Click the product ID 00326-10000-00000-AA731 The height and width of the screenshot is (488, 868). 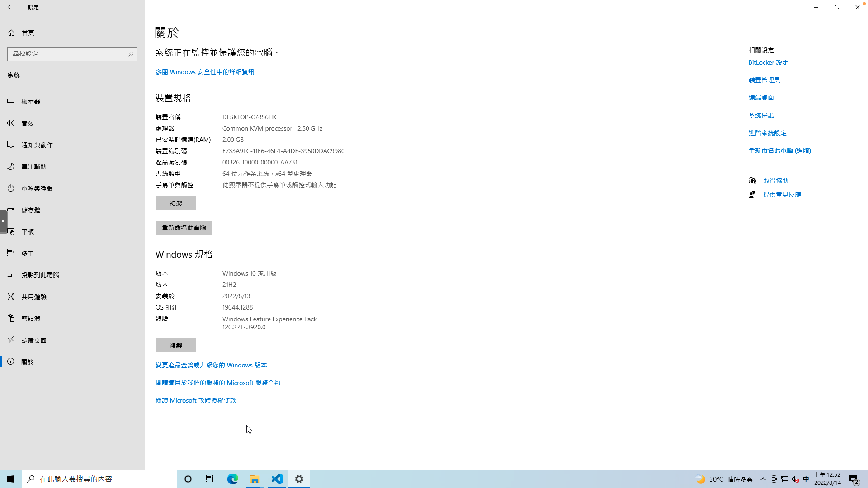click(260, 162)
